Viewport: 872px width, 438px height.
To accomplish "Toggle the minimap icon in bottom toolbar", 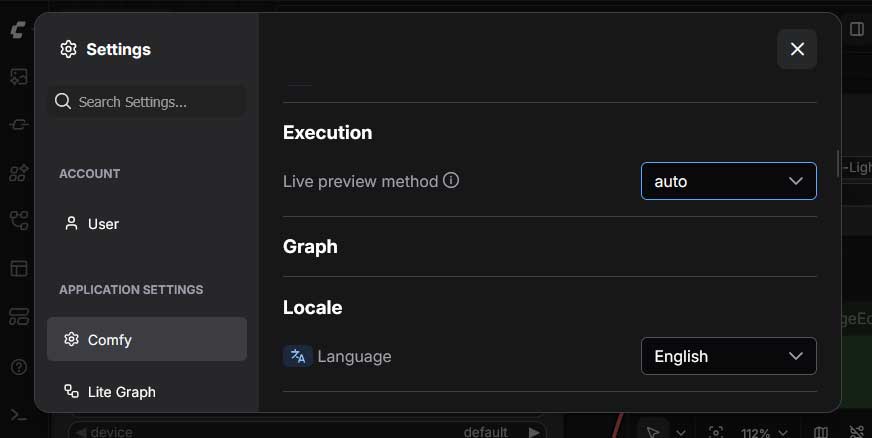I will (x=821, y=432).
